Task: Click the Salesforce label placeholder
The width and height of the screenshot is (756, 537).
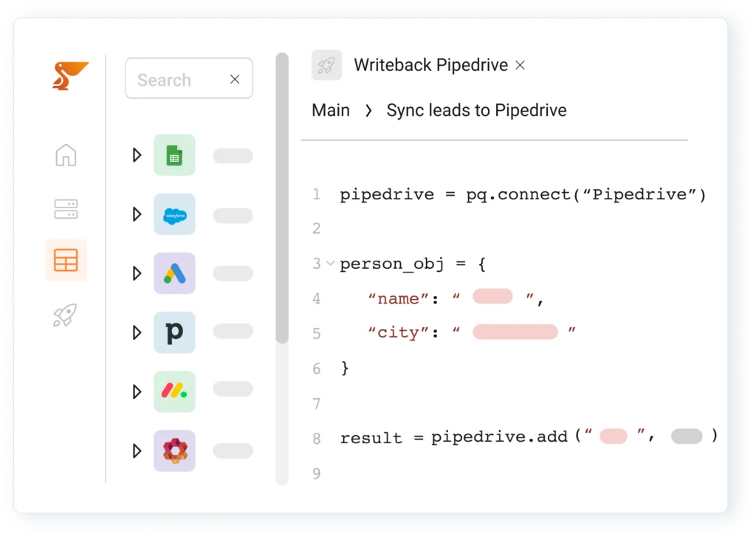Action: [x=233, y=216]
